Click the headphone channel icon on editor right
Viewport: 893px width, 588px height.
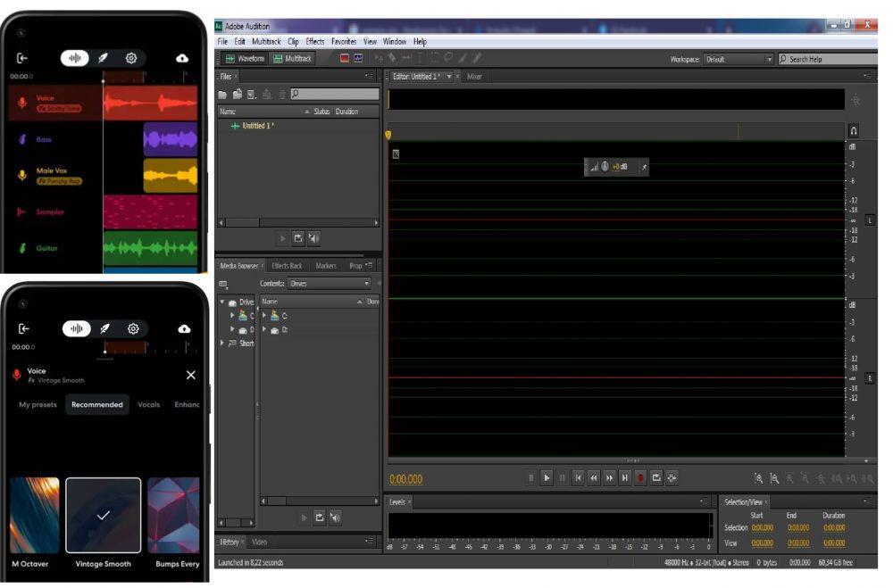point(853,131)
